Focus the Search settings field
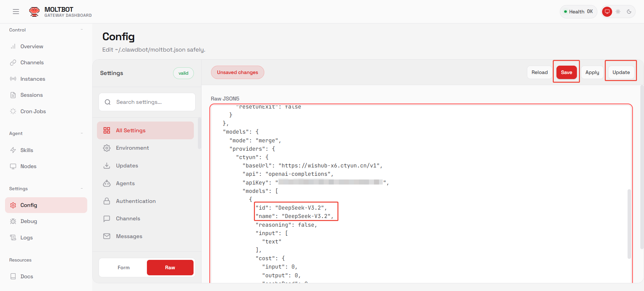644x291 pixels. (x=147, y=102)
